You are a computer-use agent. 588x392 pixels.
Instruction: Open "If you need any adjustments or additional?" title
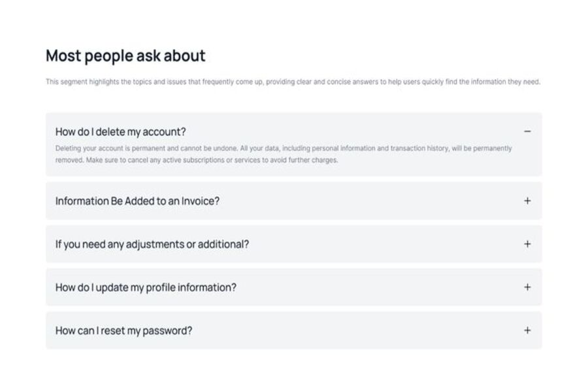tap(152, 244)
